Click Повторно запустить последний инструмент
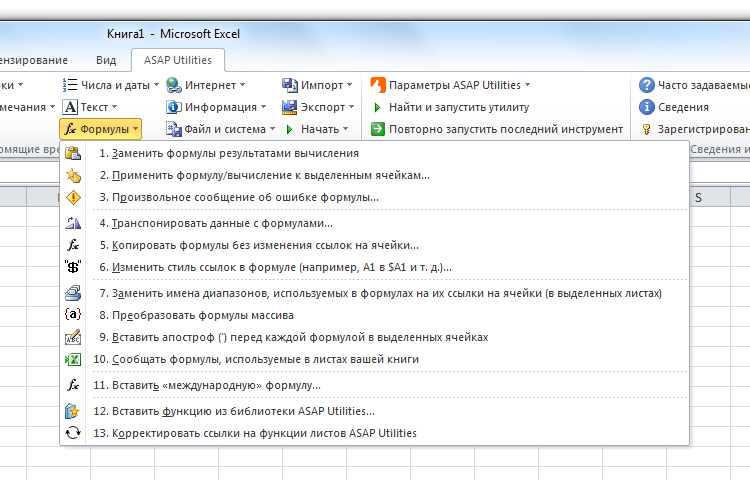Image resolution: width=750 pixels, height=480 pixels. tap(506, 129)
